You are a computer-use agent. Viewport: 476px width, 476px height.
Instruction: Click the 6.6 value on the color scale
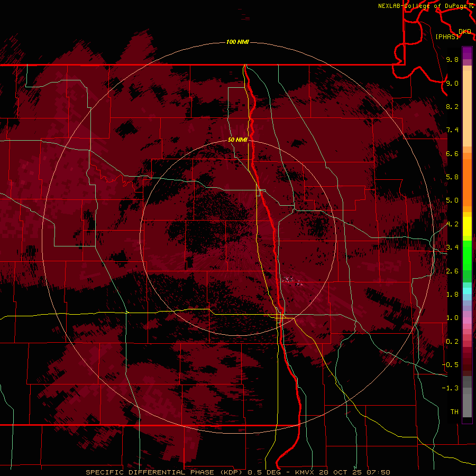pos(452,153)
